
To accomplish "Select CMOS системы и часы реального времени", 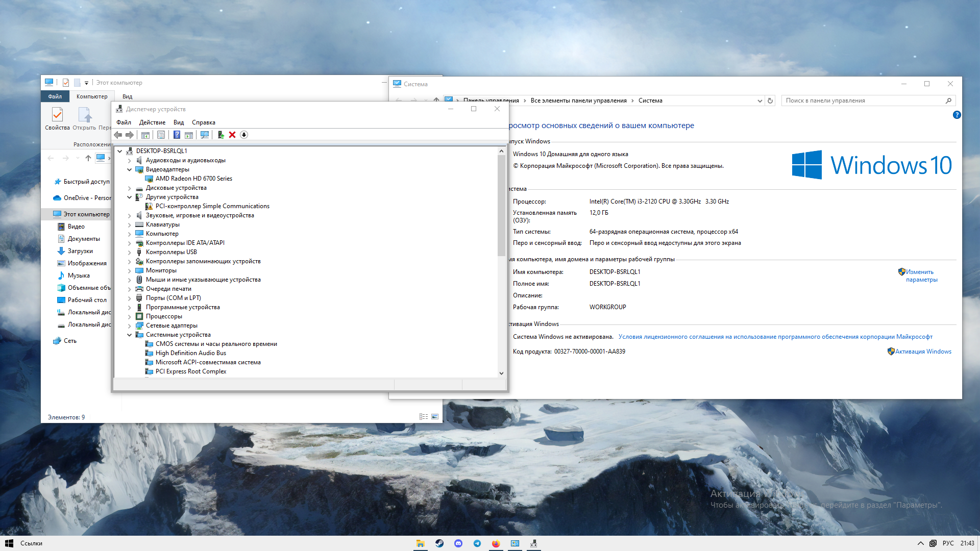I will (216, 344).
